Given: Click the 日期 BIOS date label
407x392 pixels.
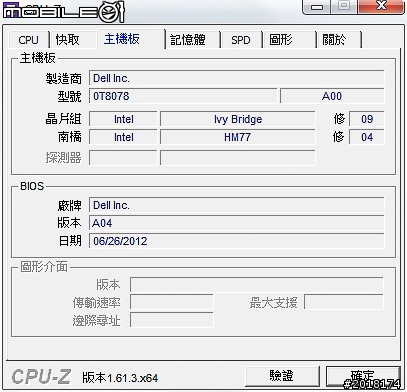Looking at the screenshot, I should [x=70, y=241].
